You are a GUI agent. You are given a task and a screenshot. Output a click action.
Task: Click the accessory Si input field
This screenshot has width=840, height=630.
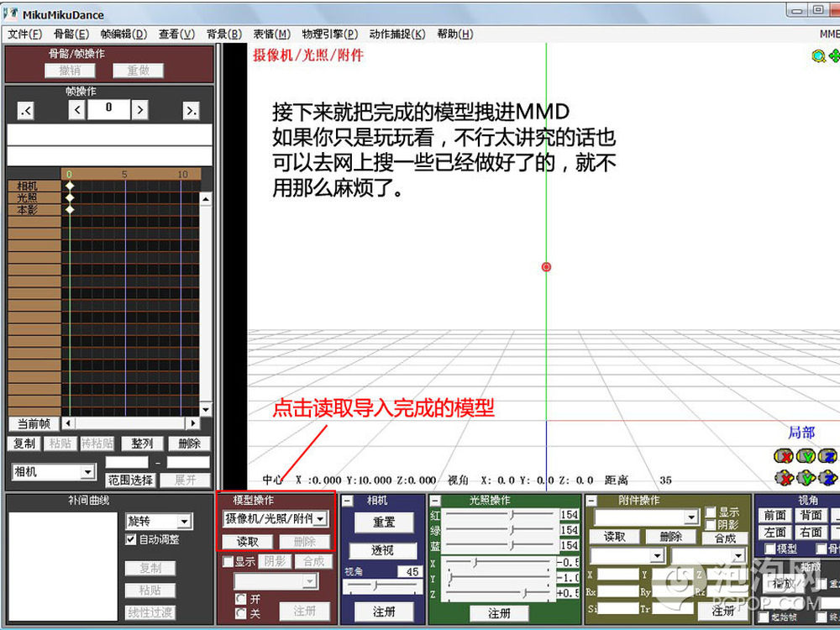pos(618,609)
